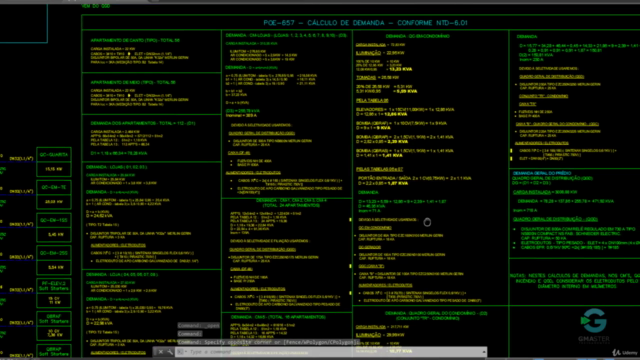Select the 15,15 KW value box

pyautogui.click(x=54, y=169)
